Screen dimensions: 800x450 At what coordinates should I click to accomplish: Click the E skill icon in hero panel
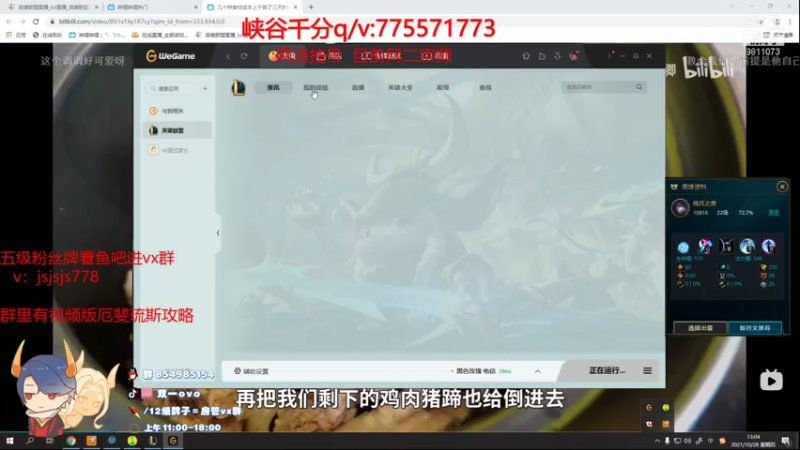(747, 246)
